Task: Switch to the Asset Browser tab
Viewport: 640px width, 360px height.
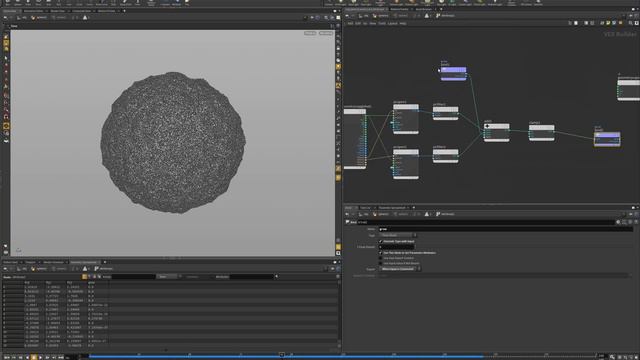Action: 424,9
